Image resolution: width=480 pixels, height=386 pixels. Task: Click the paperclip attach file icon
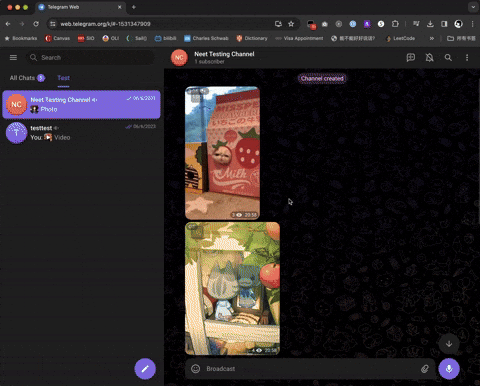click(425, 369)
